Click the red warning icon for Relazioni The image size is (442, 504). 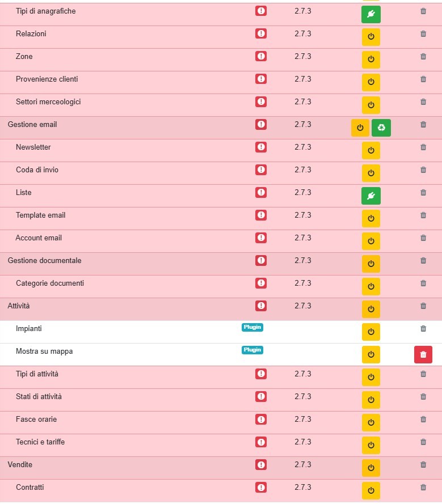(261, 33)
